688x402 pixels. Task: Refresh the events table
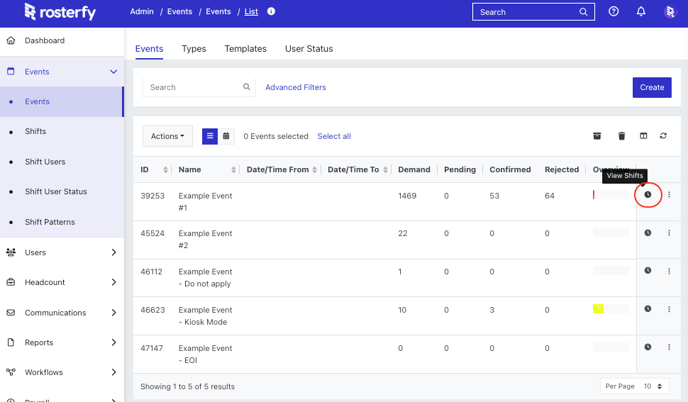coord(663,136)
